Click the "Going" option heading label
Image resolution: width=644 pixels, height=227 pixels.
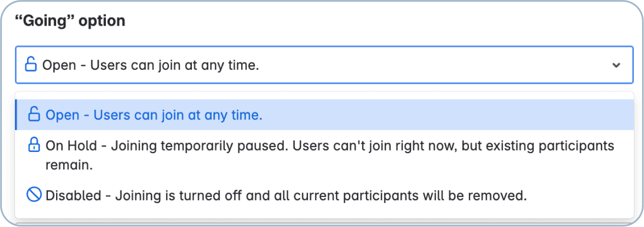[x=71, y=21]
